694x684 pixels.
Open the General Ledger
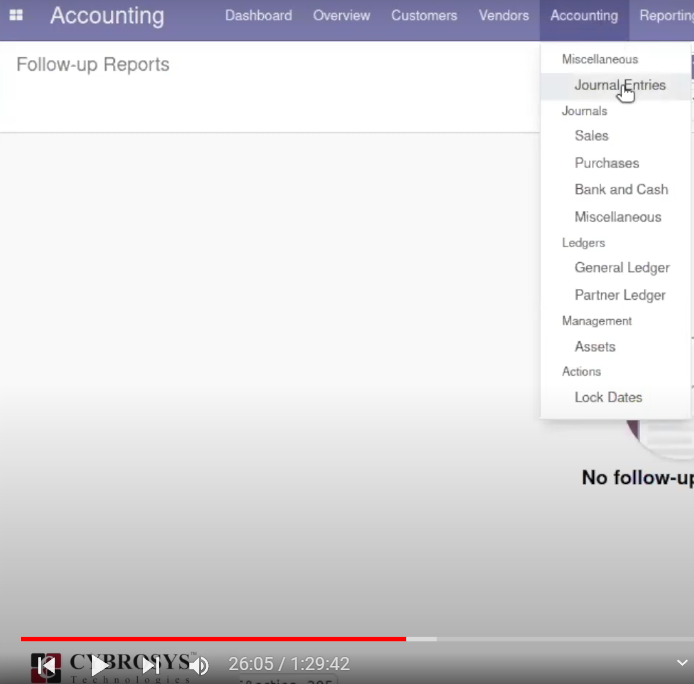622,268
